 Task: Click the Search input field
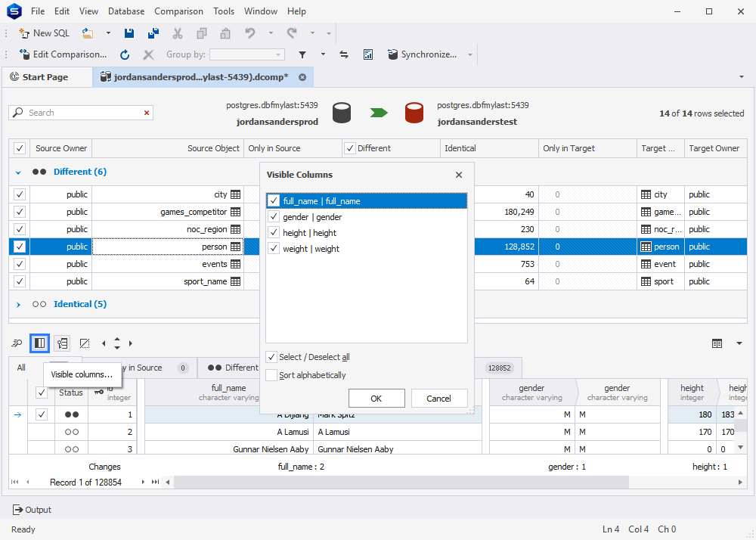point(81,113)
